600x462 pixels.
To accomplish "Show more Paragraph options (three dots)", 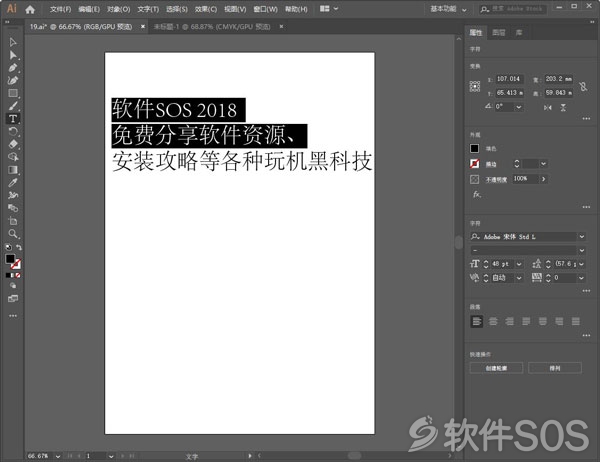I will click(586, 336).
